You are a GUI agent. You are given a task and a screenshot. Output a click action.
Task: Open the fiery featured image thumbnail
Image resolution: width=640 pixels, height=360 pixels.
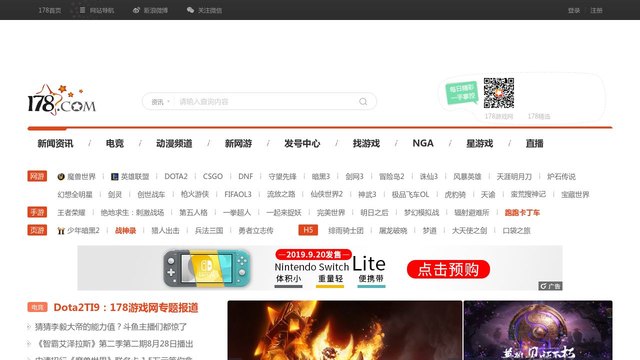(x=345, y=330)
